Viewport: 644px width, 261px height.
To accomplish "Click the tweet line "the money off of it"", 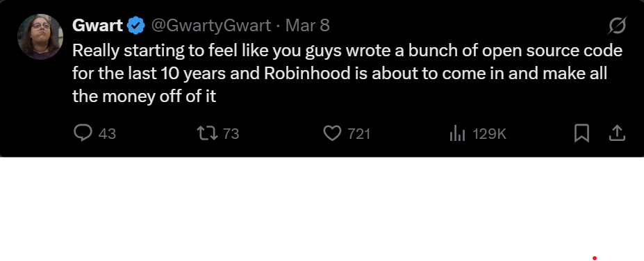I will (x=145, y=96).
